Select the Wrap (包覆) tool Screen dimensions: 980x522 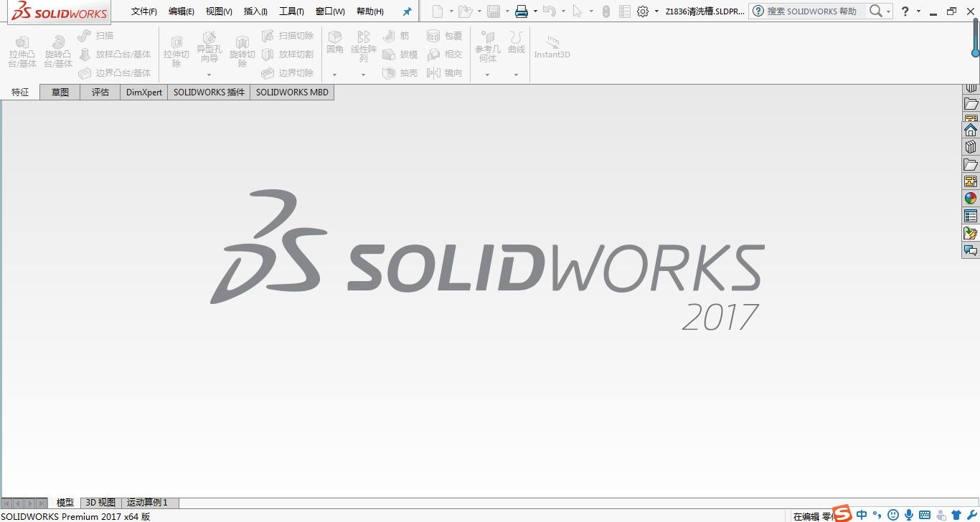point(445,35)
